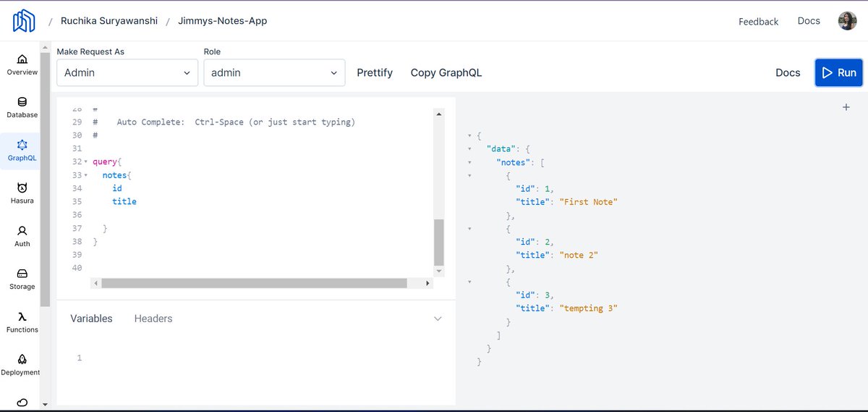Open the Role dropdown showing admin

(x=274, y=72)
